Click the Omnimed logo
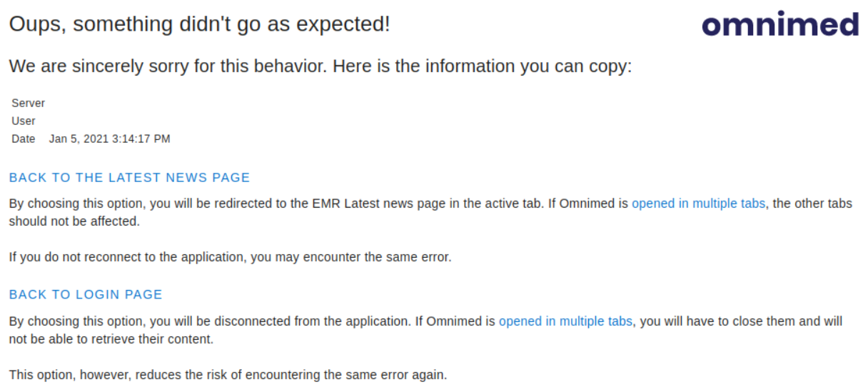Image resolution: width=868 pixels, height=387 pixels. pyautogui.click(x=780, y=24)
